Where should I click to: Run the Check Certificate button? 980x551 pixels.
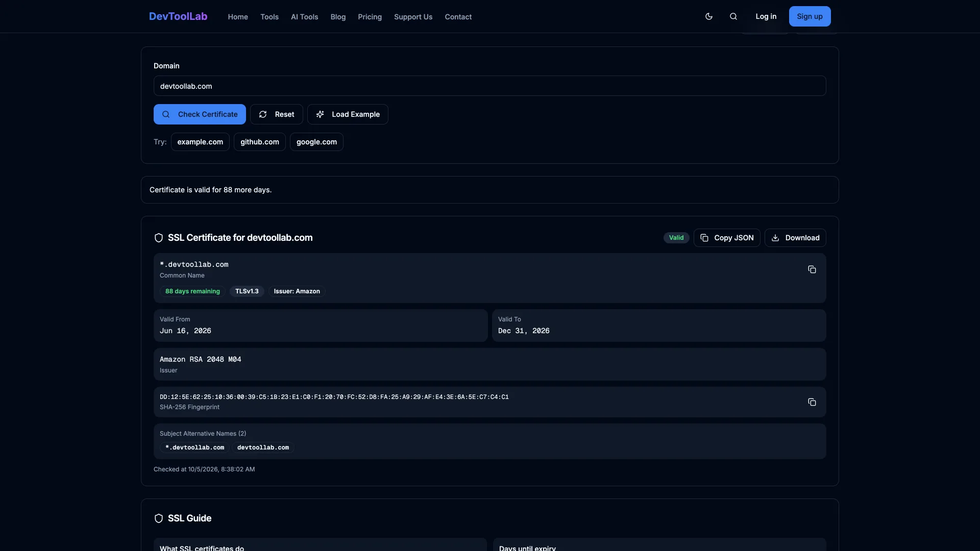click(200, 114)
